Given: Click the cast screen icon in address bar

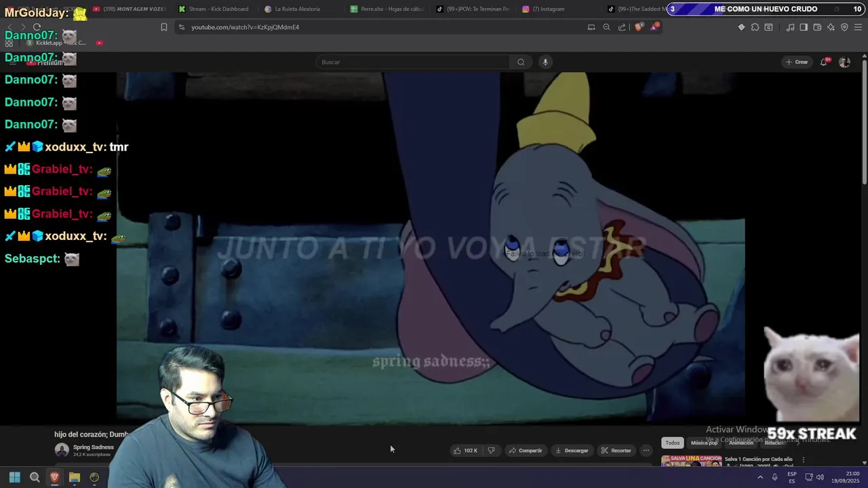Looking at the screenshot, I should click(591, 27).
